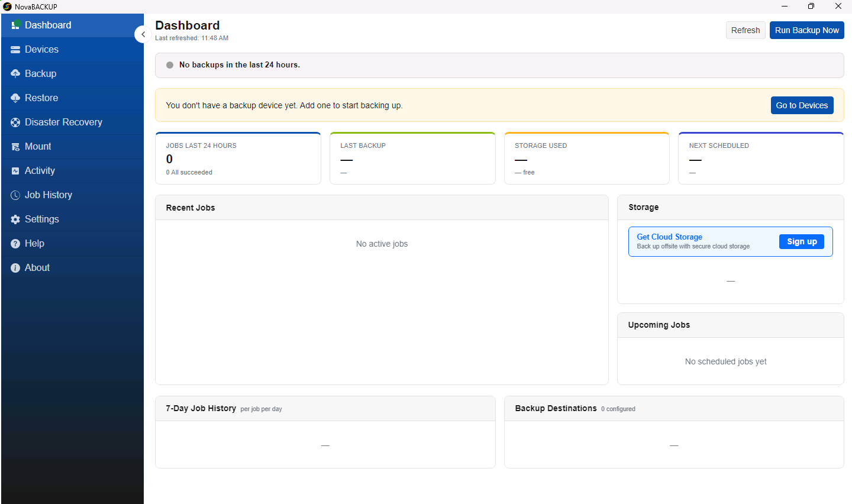Image resolution: width=852 pixels, height=504 pixels.
Task: Open the Activity section
Action: click(x=72, y=171)
